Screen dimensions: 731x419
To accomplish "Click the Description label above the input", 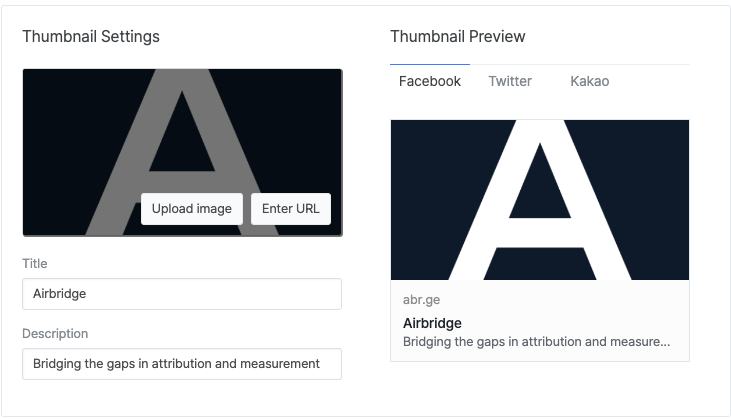I will (55, 334).
